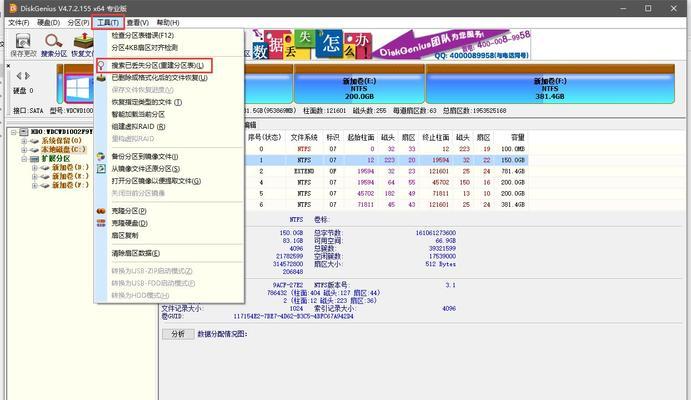Screen dimensions: 691x400
Task: Expand the 新加卷(F:) tree node
Action: click(x=35, y=185)
